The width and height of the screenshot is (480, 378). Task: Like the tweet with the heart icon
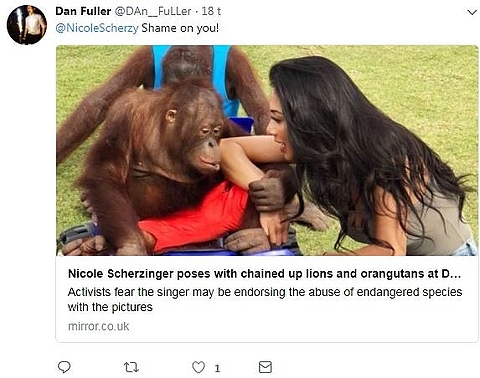(199, 367)
